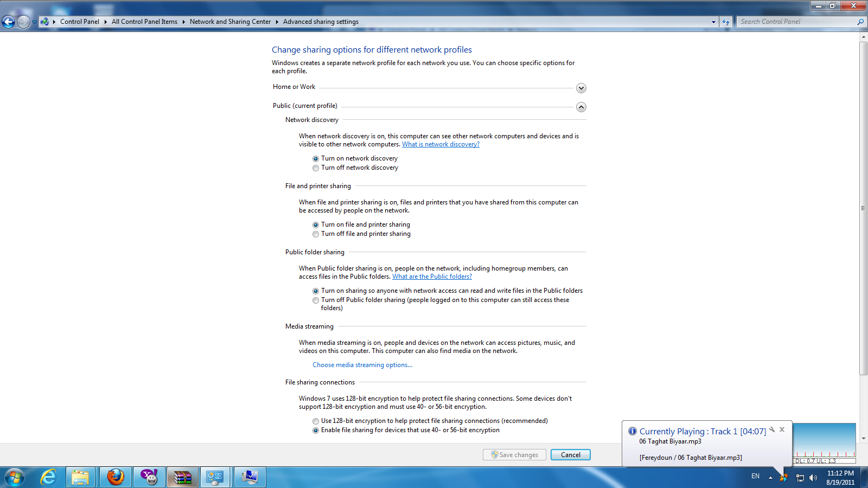Turn on Public folder sharing for anyone

tap(316, 291)
